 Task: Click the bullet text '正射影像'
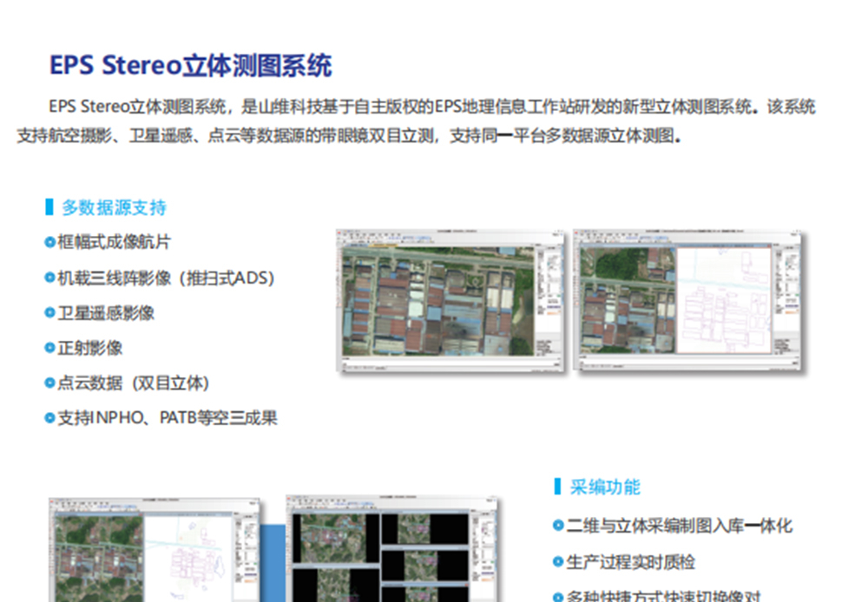(x=89, y=348)
